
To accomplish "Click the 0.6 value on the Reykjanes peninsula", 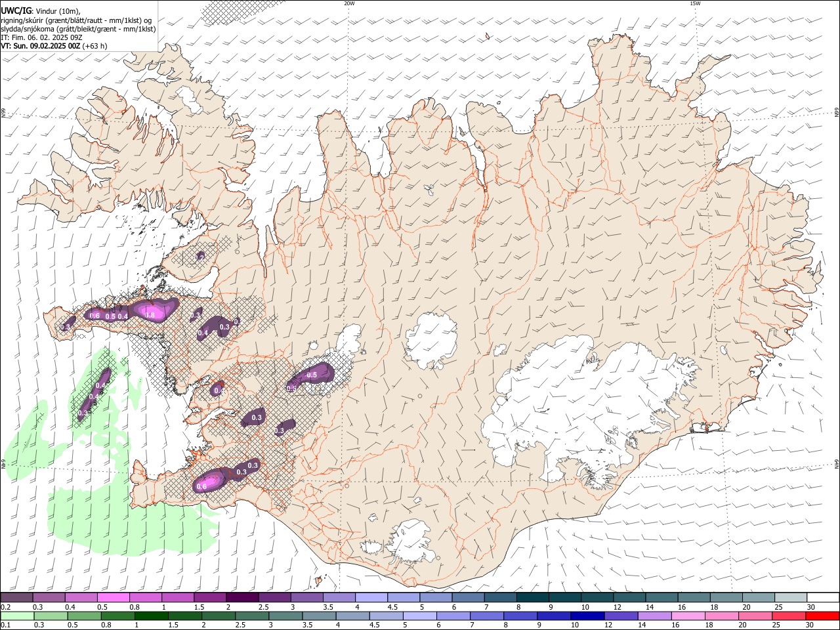I will tap(201, 486).
